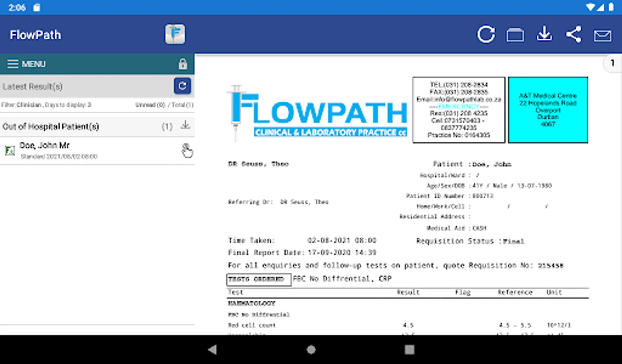Tap the Unread (0) / Total (1) counter
622x364 pixels.
click(x=164, y=105)
